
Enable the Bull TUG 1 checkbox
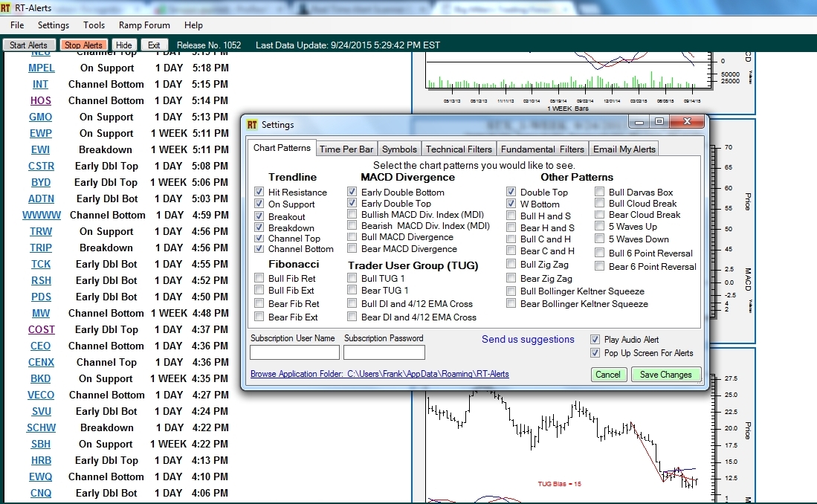click(352, 278)
